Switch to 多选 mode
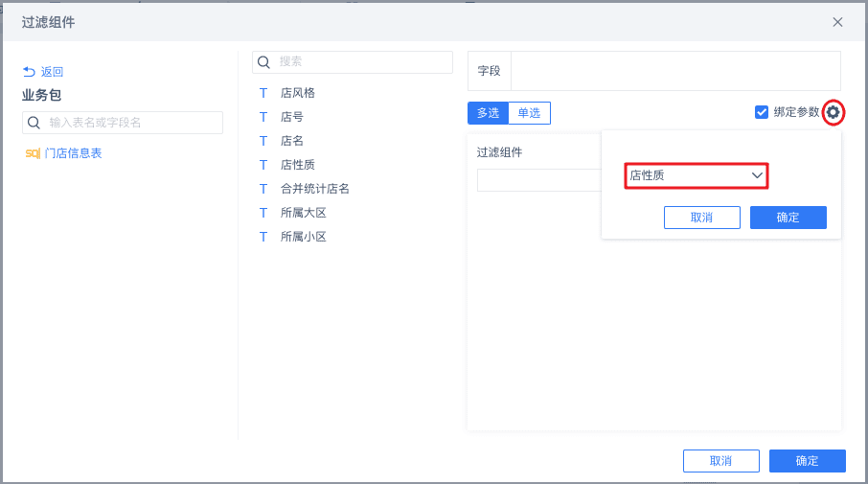Viewport: 868px width, 484px height. (x=488, y=113)
